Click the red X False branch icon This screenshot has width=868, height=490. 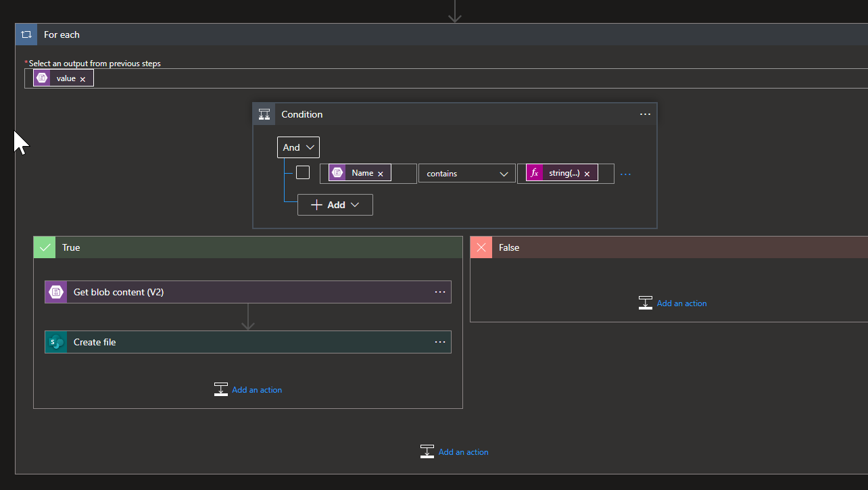[x=481, y=247]
